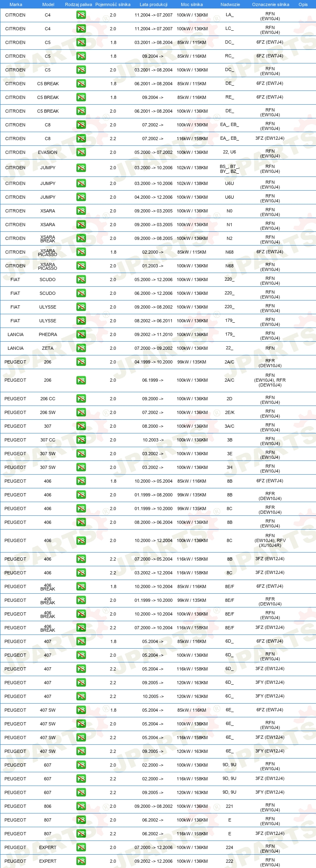This screenshot has height=868, width=316.
Task: Click the Model column header
Action: pyautogui.click(x=48, y=4)
